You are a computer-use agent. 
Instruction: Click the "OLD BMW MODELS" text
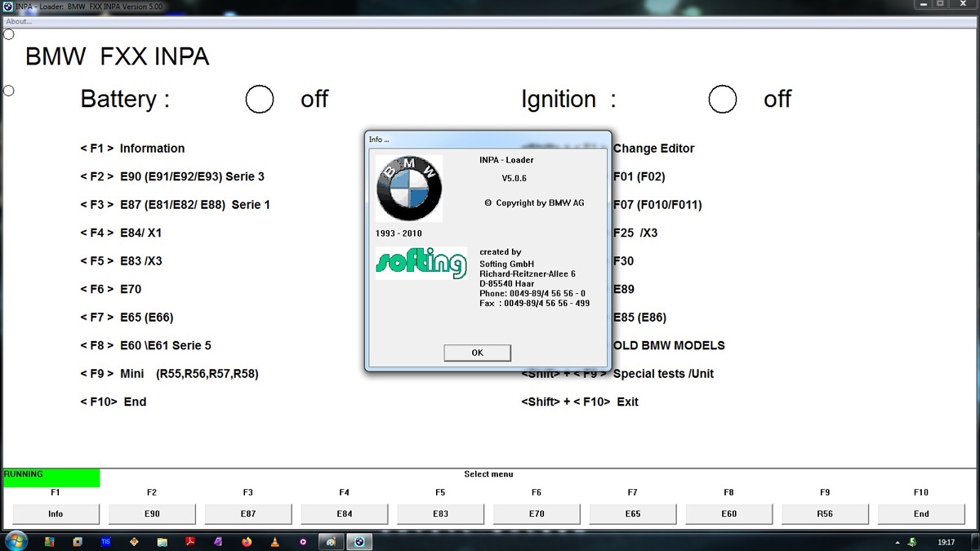pyautogui.click(x=669, y=345)
